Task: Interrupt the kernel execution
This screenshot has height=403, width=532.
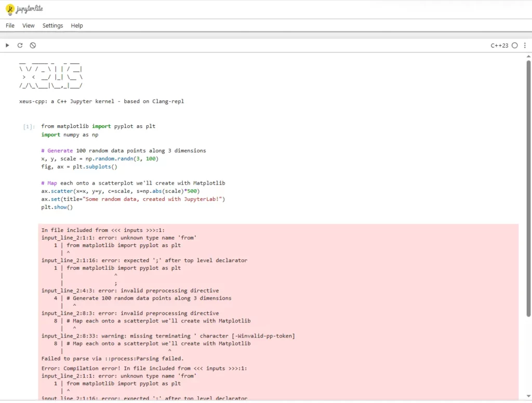Action: tap(33, 45)
